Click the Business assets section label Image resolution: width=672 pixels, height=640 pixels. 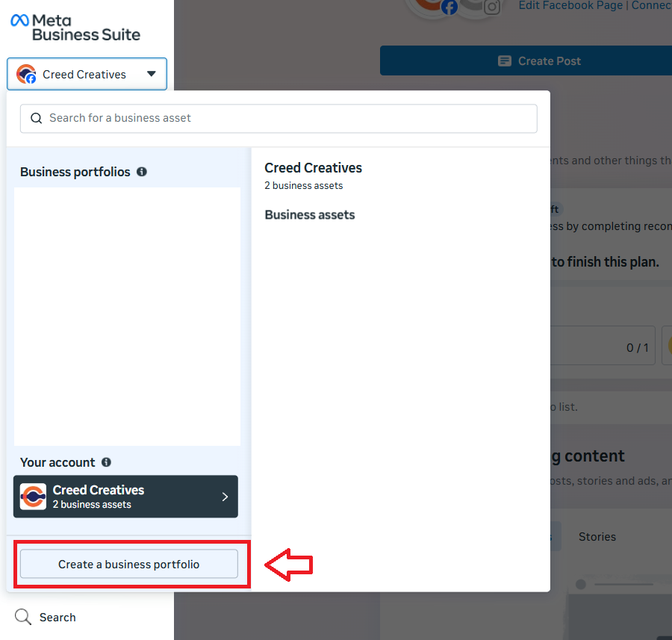point(310,215)
